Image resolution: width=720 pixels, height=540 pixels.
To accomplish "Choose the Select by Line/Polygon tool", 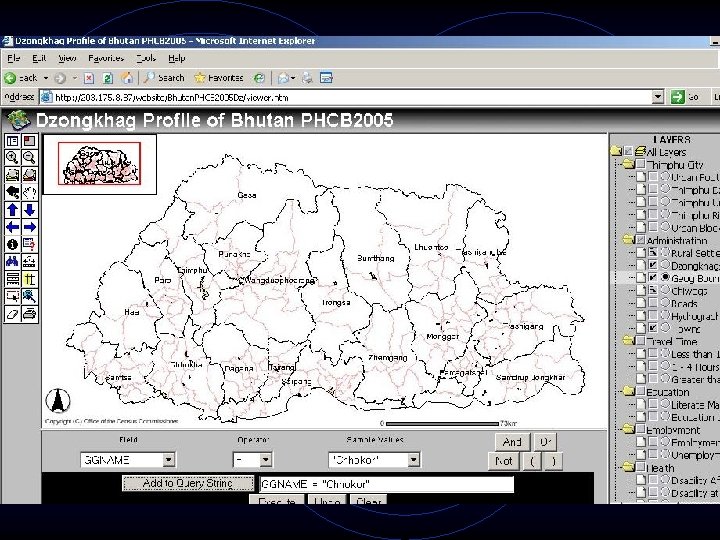I will coord(30,297).
